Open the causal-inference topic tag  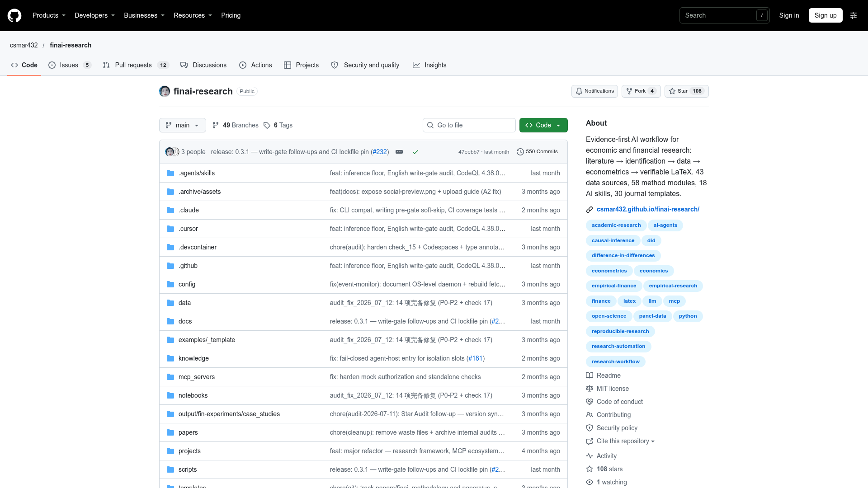click(613, 240)
